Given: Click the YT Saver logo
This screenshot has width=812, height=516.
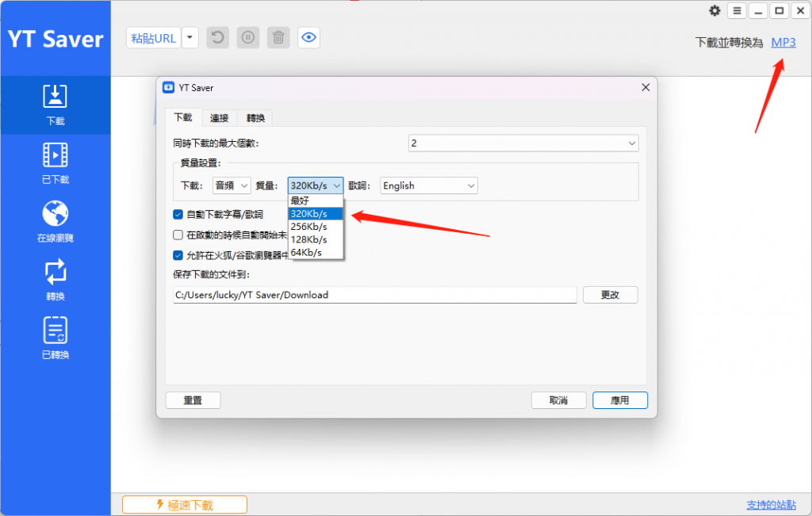Looking at the screenshot, I should coord(56,40).
